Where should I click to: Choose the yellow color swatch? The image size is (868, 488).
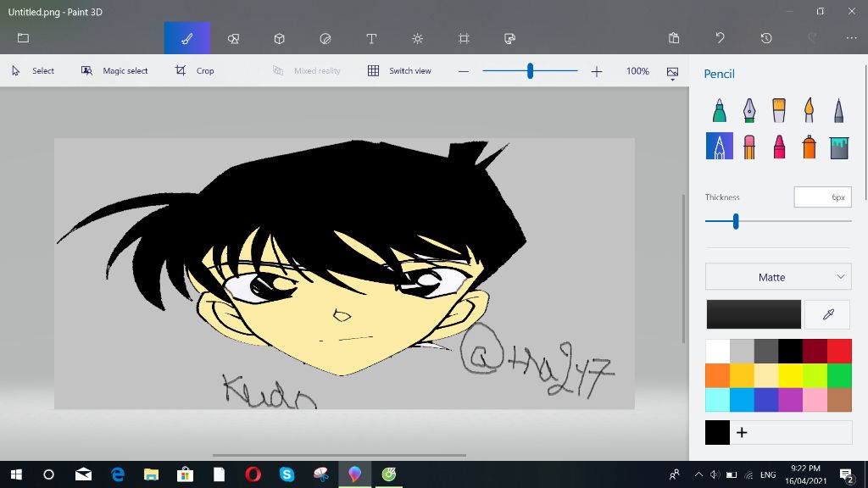point(791,375)
